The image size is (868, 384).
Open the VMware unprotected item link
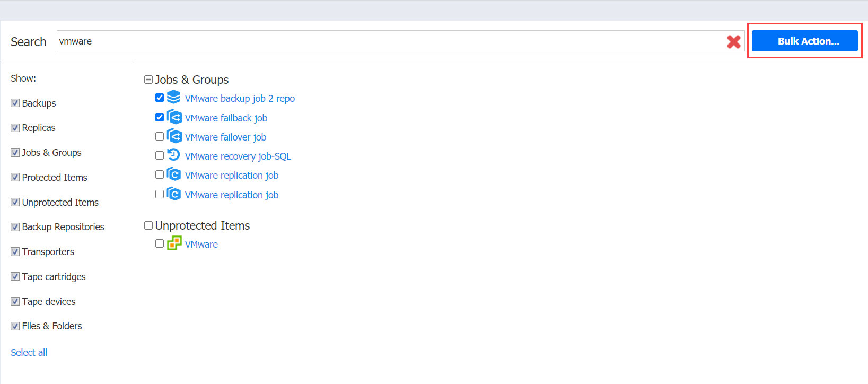point(201,245)
